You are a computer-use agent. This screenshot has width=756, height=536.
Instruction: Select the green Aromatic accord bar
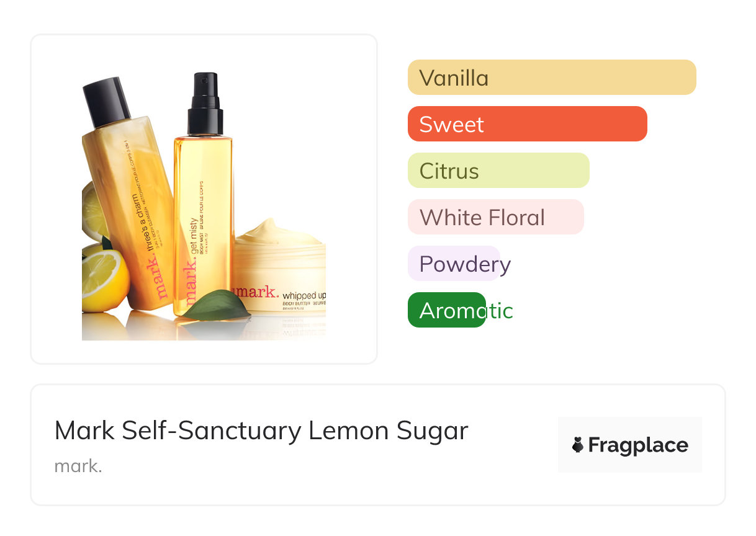[446, 310]
